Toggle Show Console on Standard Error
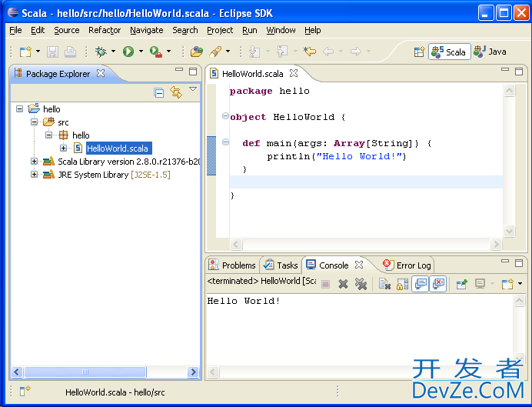Screen dimensions: 532x407 click(438, 284)
